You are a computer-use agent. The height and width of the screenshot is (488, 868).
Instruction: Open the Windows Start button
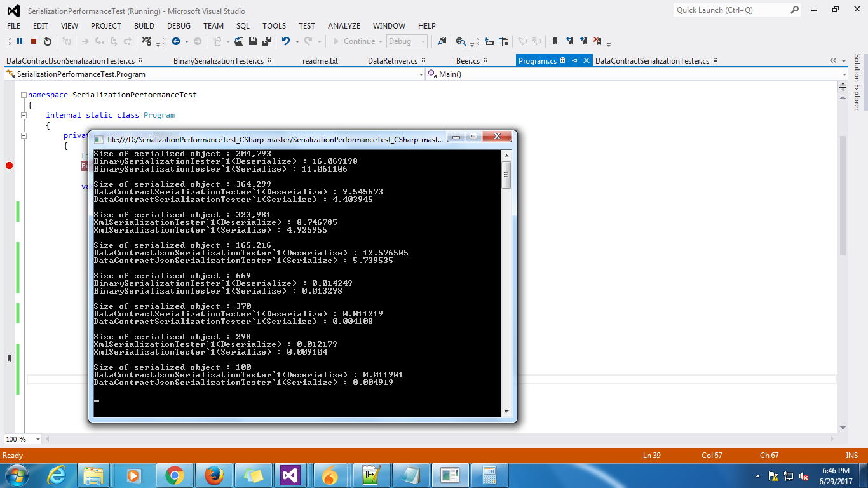click(x=16, y=475)
